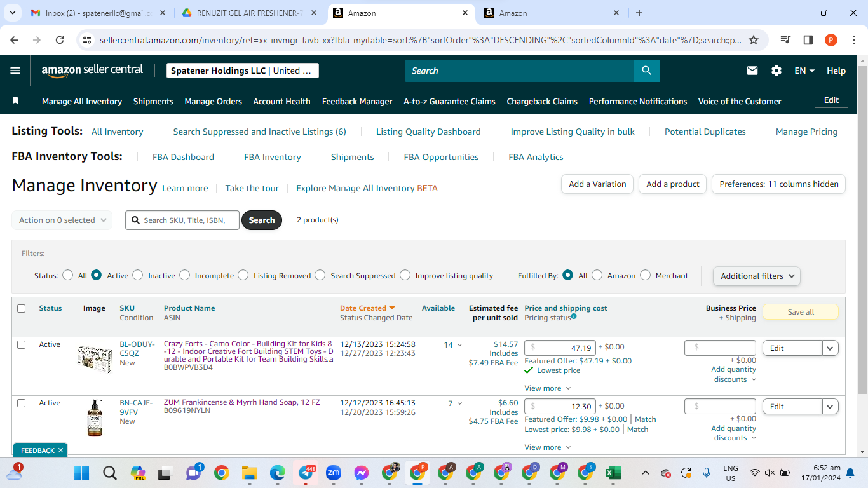Click Preferences: 11 columns hidden button

[x=779, y=184]
